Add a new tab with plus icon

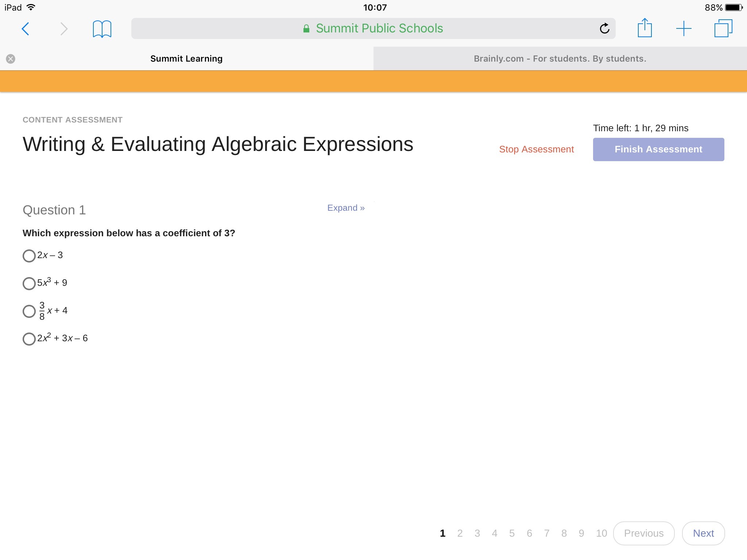coord(684,28)
